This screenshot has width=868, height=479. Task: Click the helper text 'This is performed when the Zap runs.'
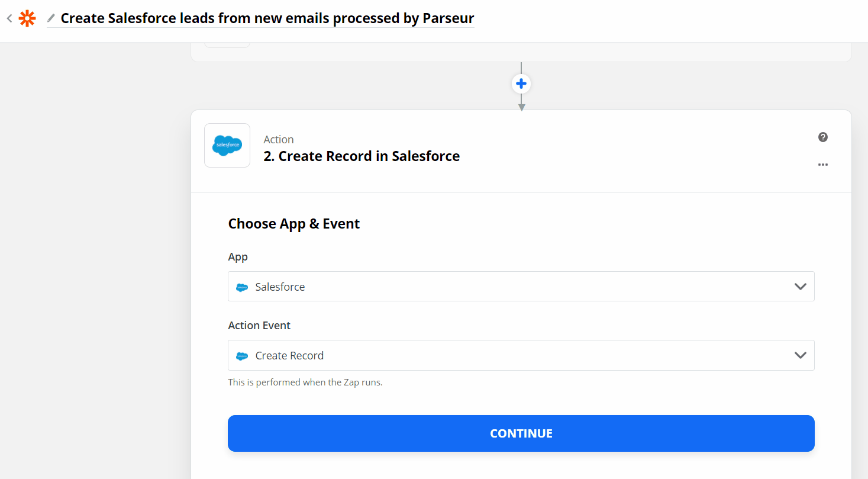(305, 382)
